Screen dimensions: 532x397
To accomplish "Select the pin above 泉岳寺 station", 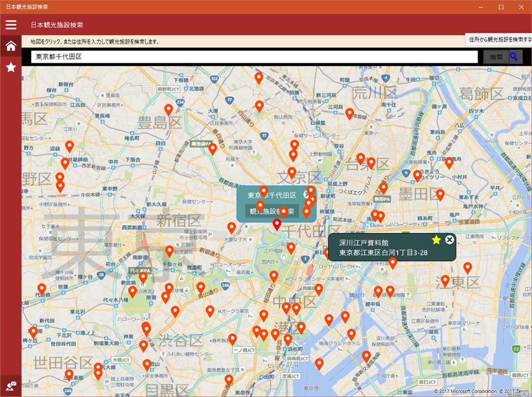I will 229,380.
